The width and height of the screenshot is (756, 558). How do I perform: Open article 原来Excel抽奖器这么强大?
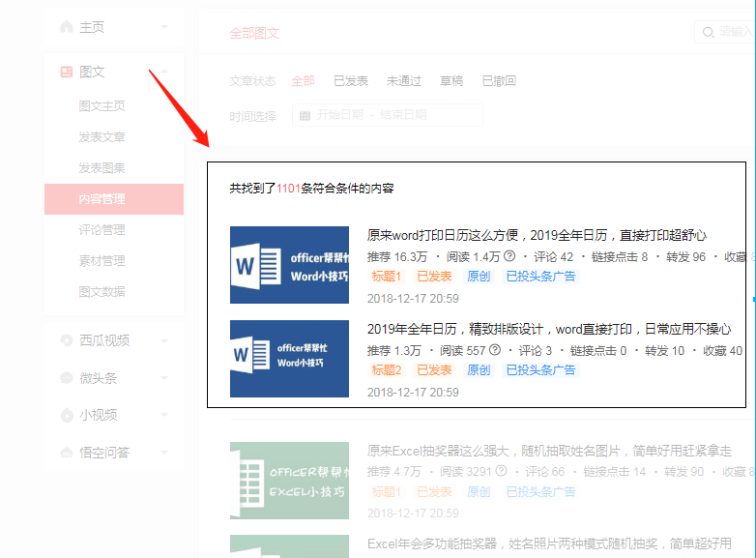coord(549,451)
